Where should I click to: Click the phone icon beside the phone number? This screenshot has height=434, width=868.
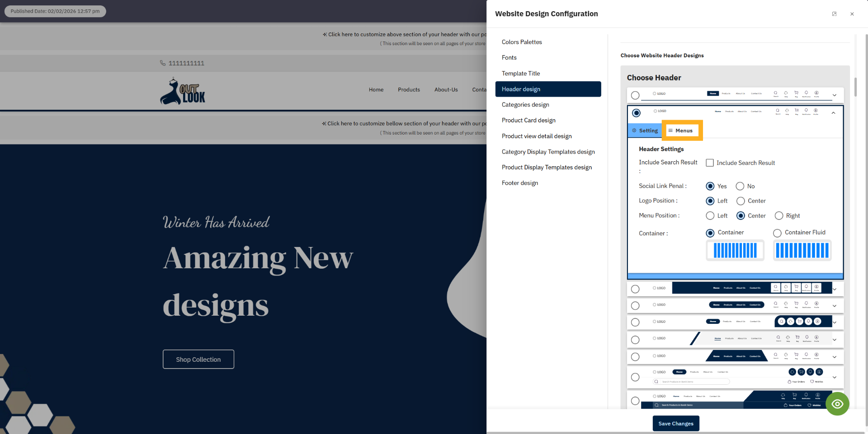point(163,63)
